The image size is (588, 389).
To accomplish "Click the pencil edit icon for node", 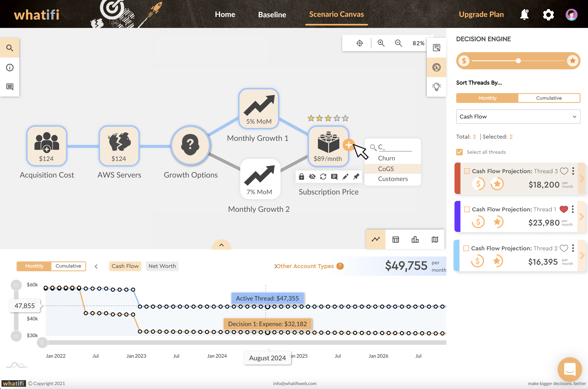I will [x=345, y=177].
